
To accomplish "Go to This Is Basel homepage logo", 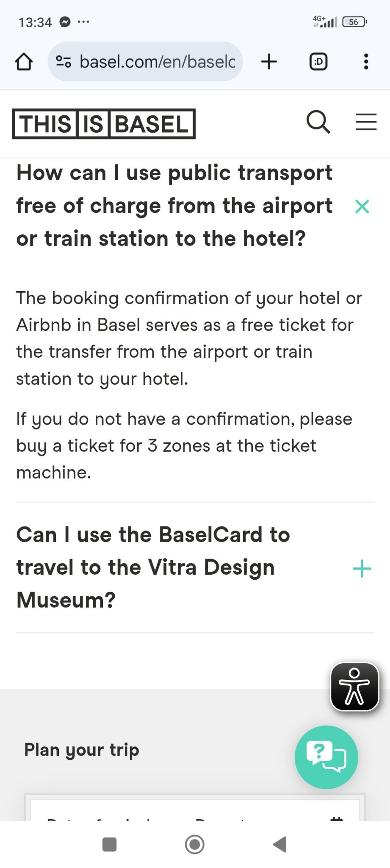I will point(104,124).
